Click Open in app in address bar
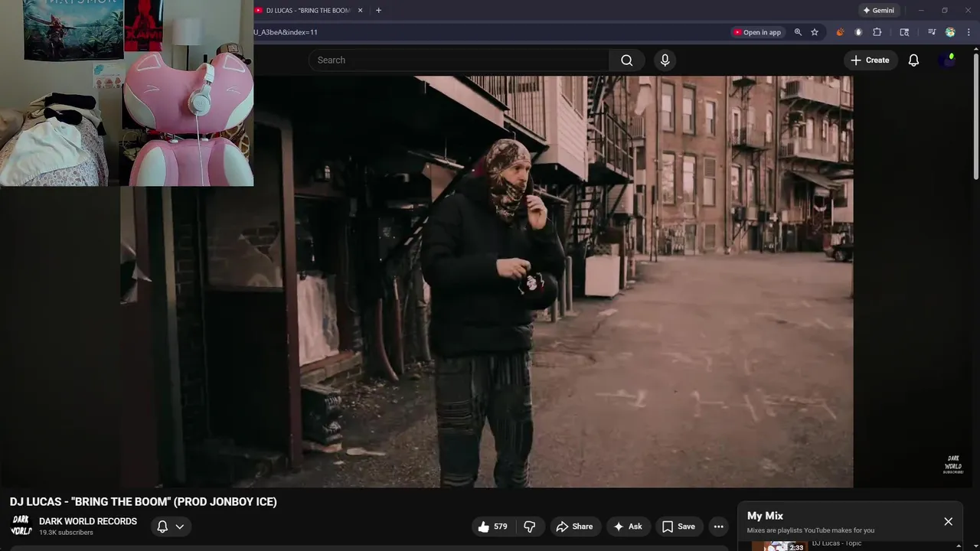The height and width of the screenshot is (551, 980). (x=756, y=32)
